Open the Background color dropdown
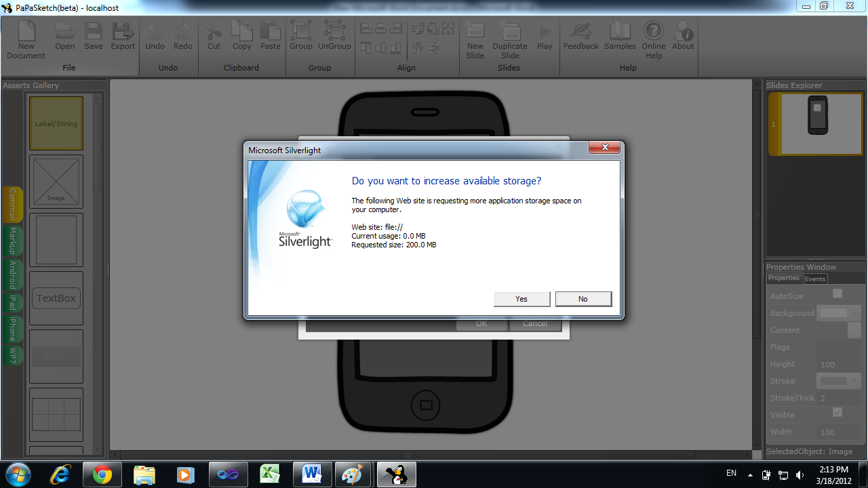The width and height of the screenshot is (868, 488). (x=840, y=313)
